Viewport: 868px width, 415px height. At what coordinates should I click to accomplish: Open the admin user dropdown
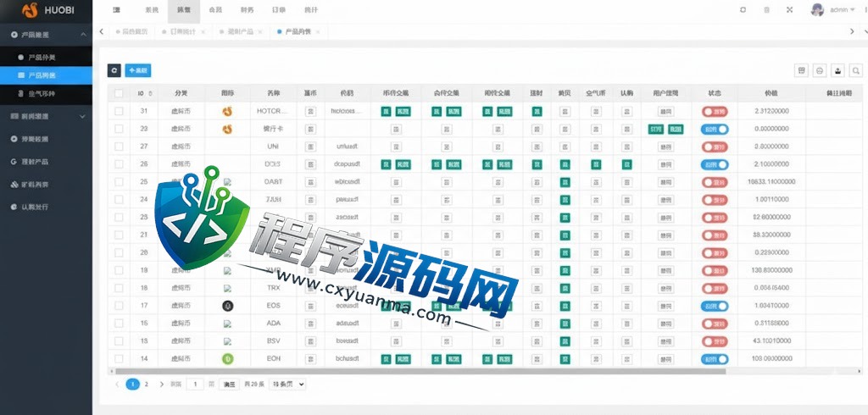(842, 10)
